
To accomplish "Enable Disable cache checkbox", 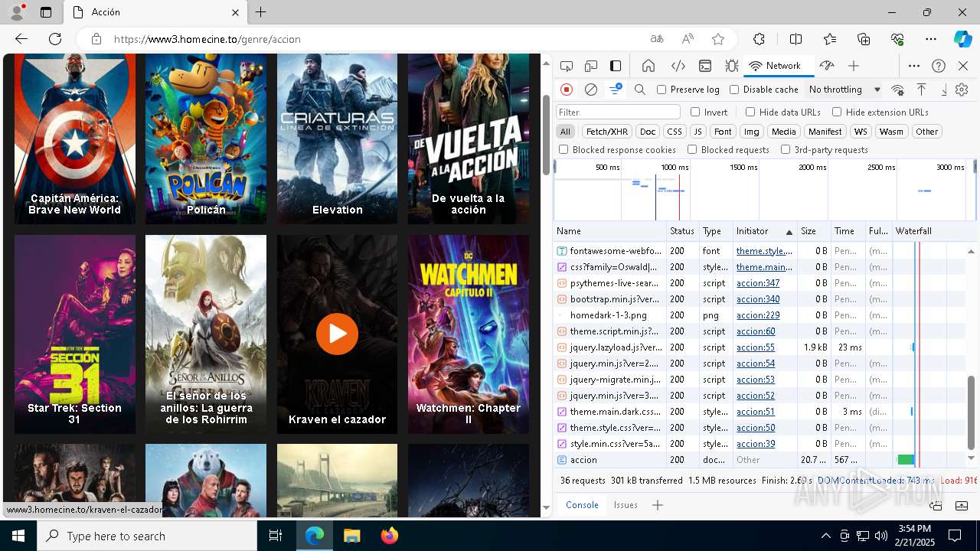I will [x=734, y=90].
